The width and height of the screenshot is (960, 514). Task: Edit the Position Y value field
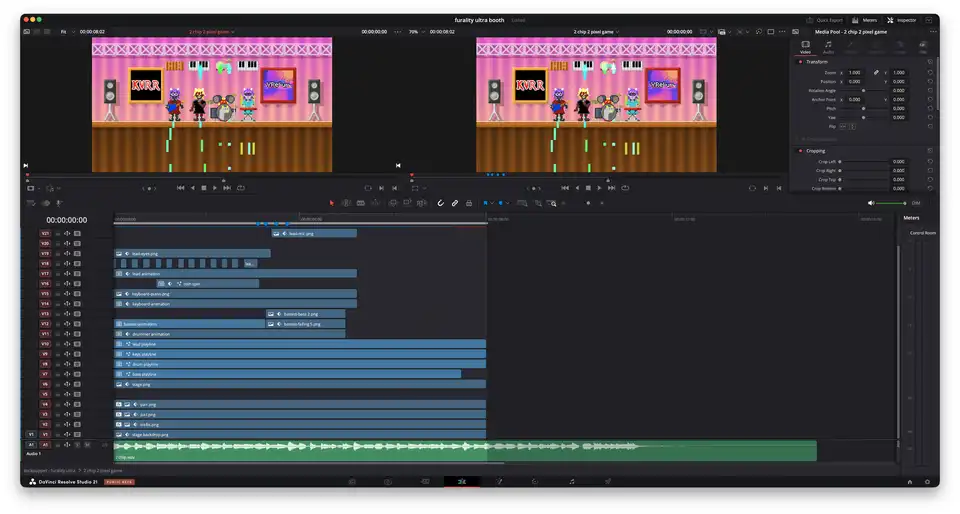pos(898,81)
